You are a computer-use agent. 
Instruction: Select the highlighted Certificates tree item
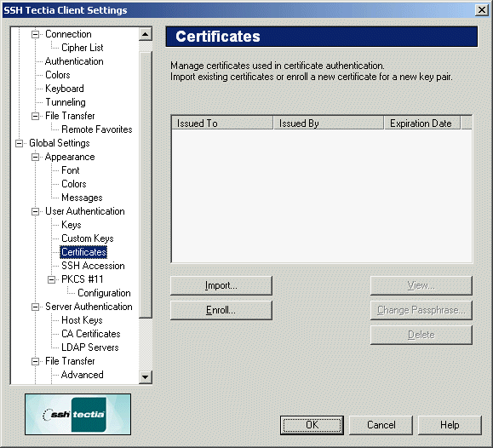pos(83,252)
